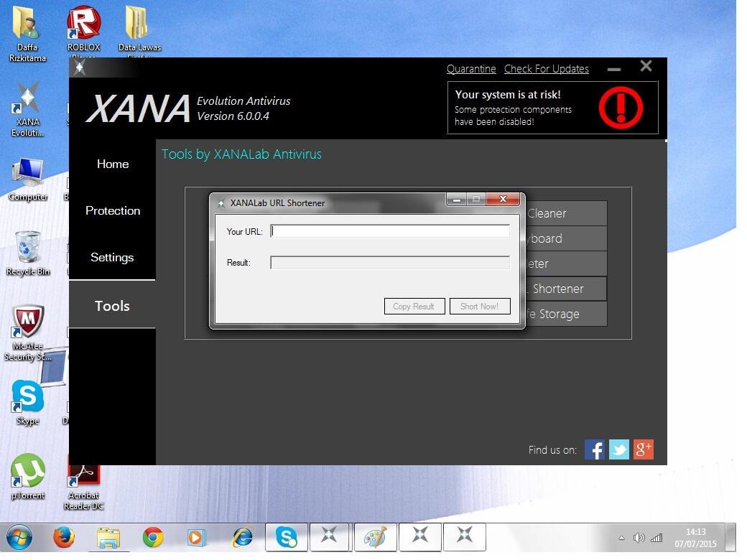Open XANA's Google Plus page icon
This screenshot has height=560, width=747.
point(643,449)
